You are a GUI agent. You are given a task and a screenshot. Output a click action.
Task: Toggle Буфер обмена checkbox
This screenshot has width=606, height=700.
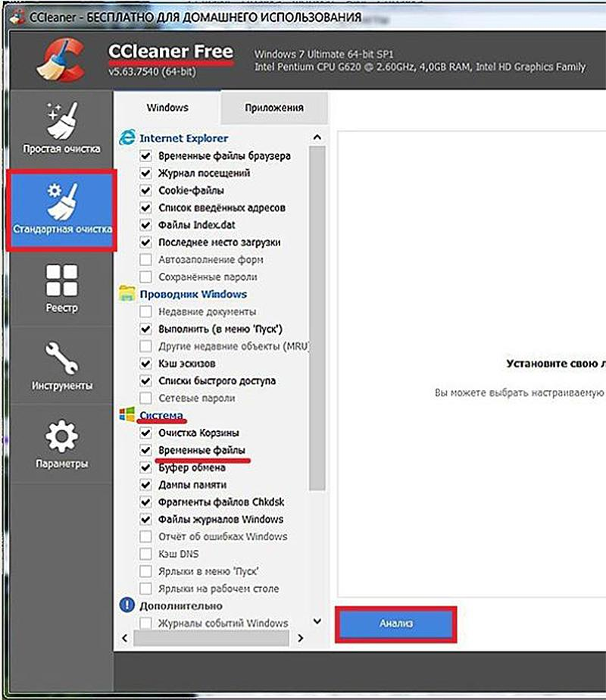(145, 467)
